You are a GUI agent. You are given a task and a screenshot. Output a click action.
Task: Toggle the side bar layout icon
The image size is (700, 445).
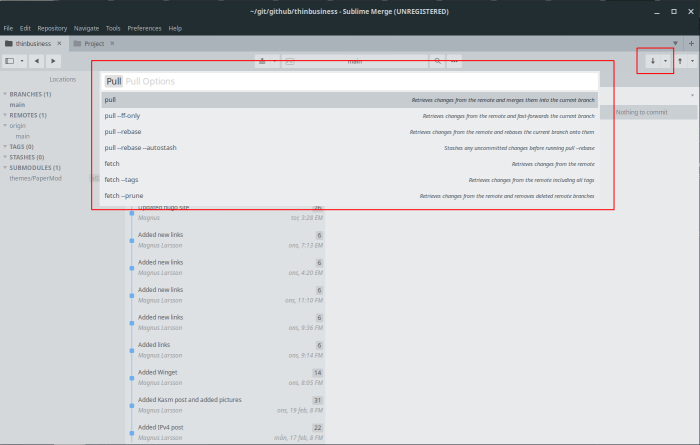(x=9, y=61)
